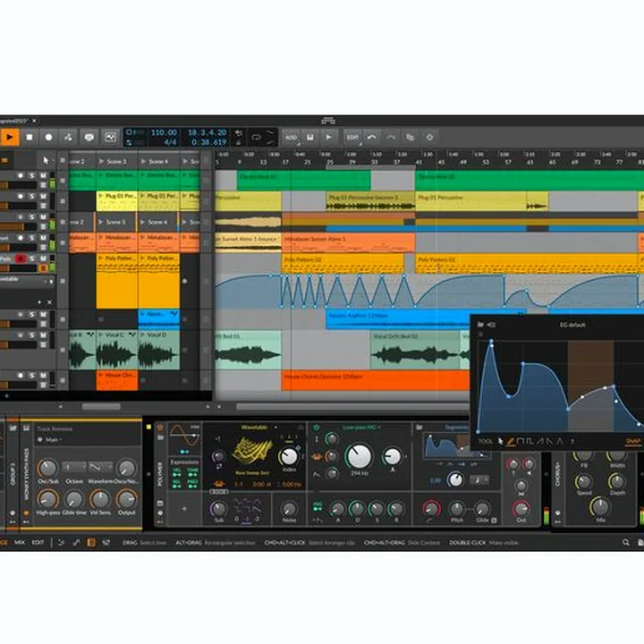Click the global Record button
The width and height of the screenshot is (644, 644).
(48, 137)
